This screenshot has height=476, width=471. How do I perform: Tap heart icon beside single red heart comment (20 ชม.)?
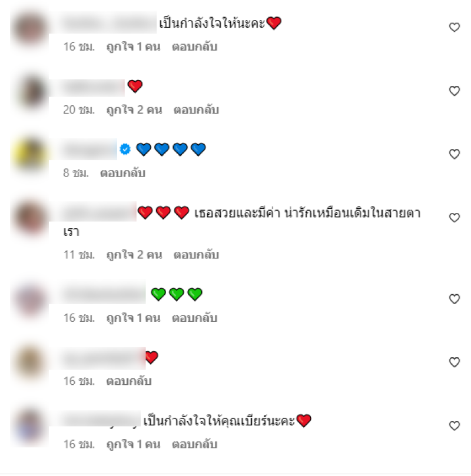point(455,91)
